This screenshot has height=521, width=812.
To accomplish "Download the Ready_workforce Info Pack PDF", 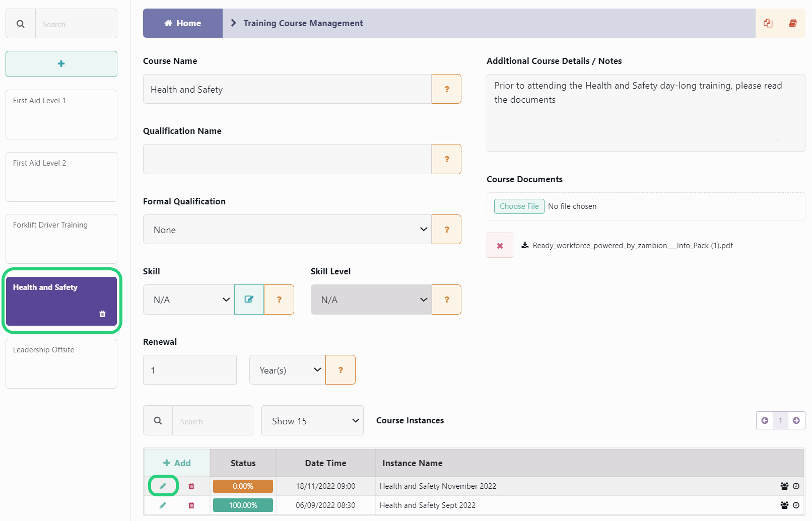I will coord(627,246).
